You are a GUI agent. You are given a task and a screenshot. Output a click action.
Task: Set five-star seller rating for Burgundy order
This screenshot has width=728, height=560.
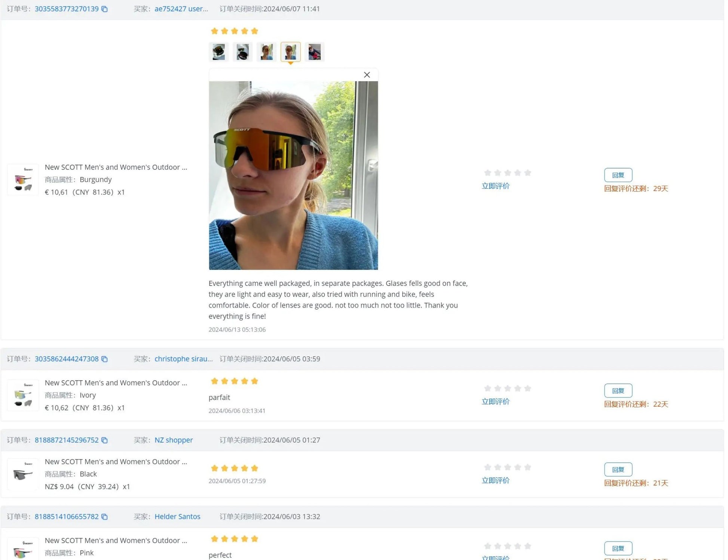tap(527, 173)
